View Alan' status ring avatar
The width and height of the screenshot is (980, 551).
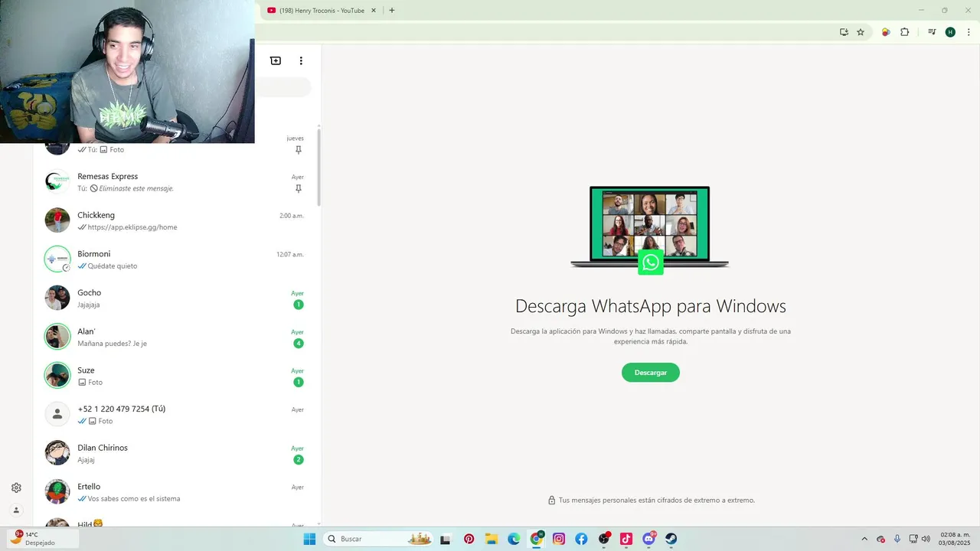pyautogui.click(x=57, y=337)
